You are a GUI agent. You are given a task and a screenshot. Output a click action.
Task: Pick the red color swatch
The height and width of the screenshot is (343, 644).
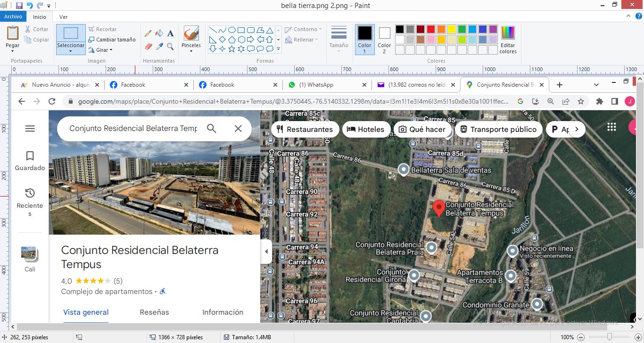click(430, 29)
